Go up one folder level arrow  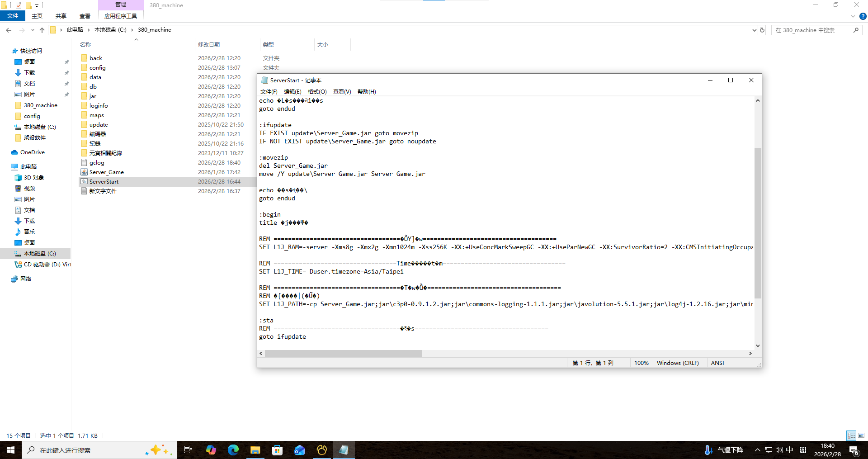[x=42, y=30]
